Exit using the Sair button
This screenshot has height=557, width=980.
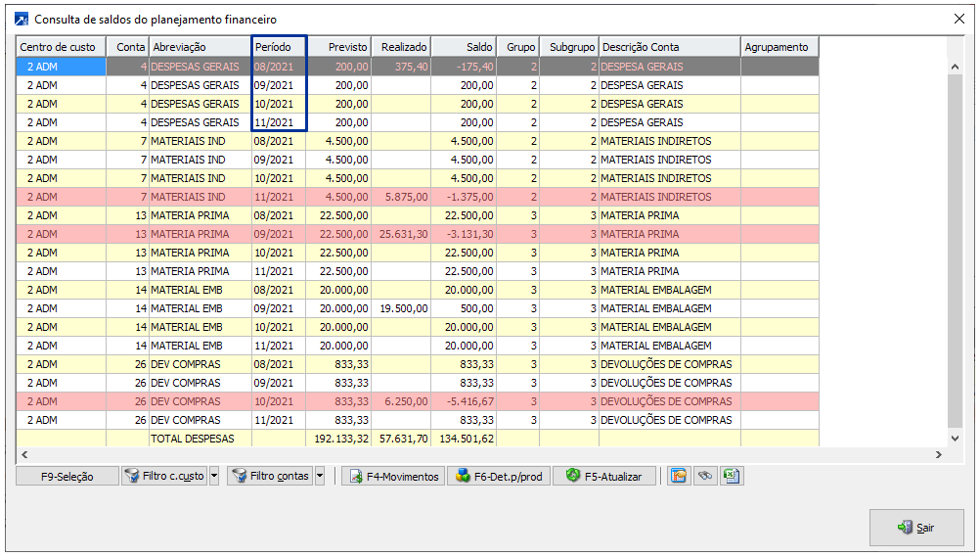pyautogui.click(x=915, y=528)
